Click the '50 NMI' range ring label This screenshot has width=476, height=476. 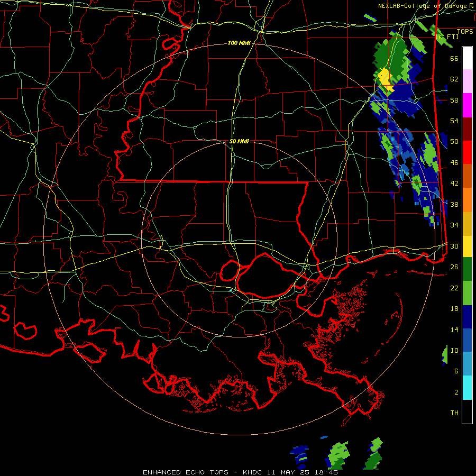tap(239, 141)
